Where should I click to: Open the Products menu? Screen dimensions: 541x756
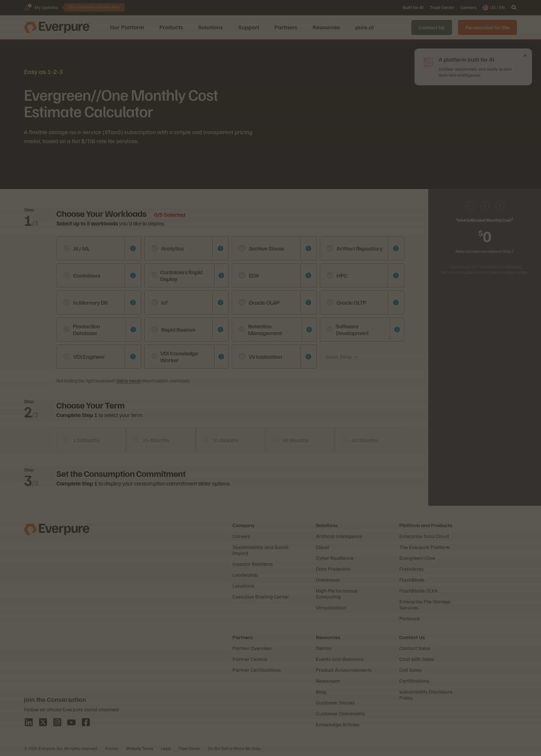171,27
